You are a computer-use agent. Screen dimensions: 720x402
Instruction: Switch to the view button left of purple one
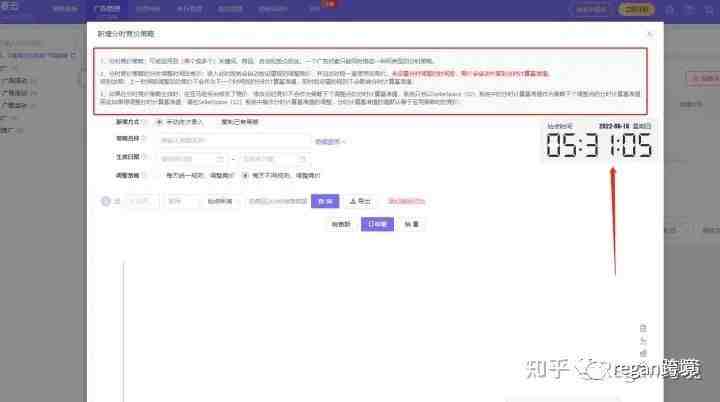pos(341,224)
